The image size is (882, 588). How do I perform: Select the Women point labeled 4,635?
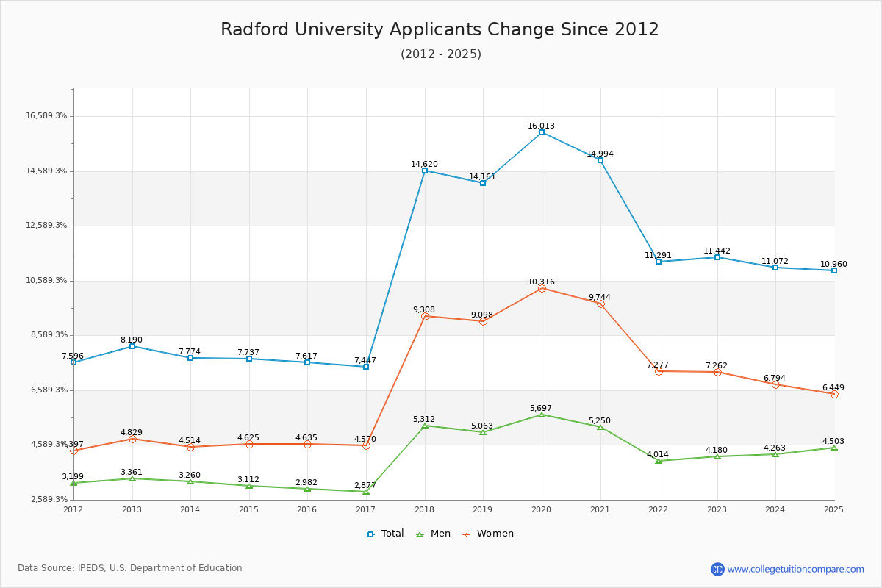point(307,444)
